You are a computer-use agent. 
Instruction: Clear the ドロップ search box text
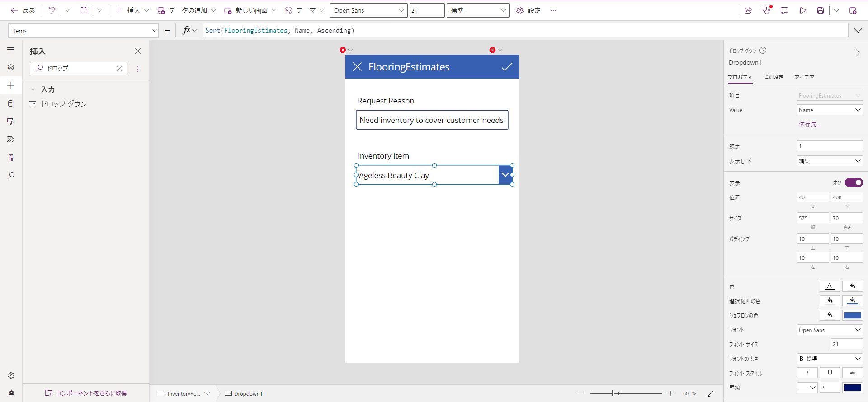pyautogui.click(x=119, y=69)
